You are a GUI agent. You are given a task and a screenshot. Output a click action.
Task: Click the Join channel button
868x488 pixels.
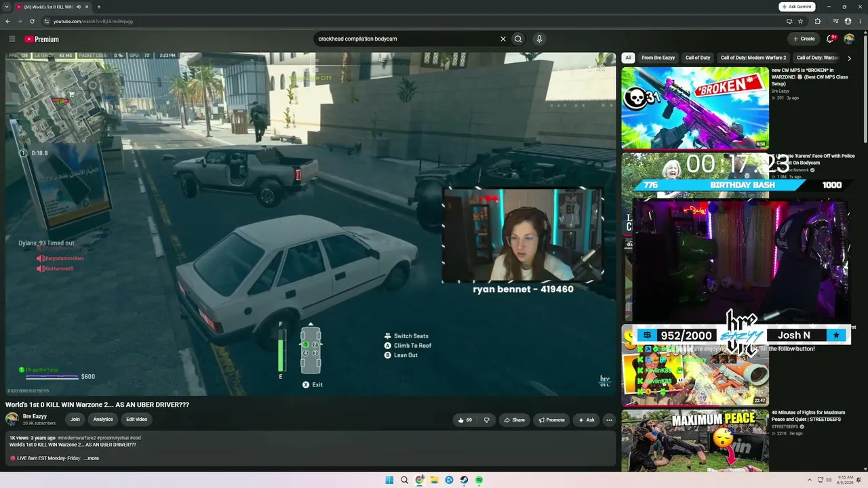point(75,420)
